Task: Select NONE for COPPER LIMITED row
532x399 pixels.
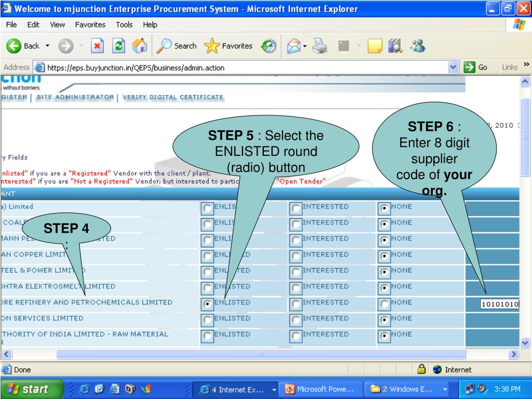Action: 384,256
